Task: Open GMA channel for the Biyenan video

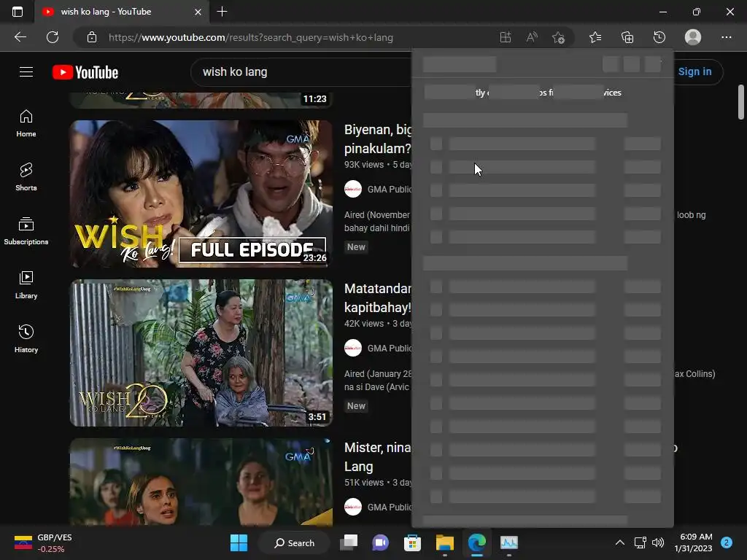Action: coord(390,189)
